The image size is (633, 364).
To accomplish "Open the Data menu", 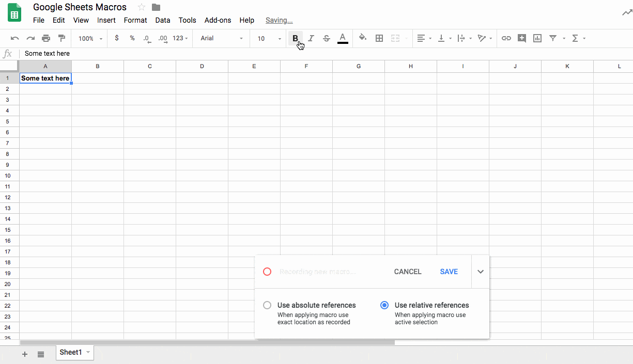I will click(163, 20).
